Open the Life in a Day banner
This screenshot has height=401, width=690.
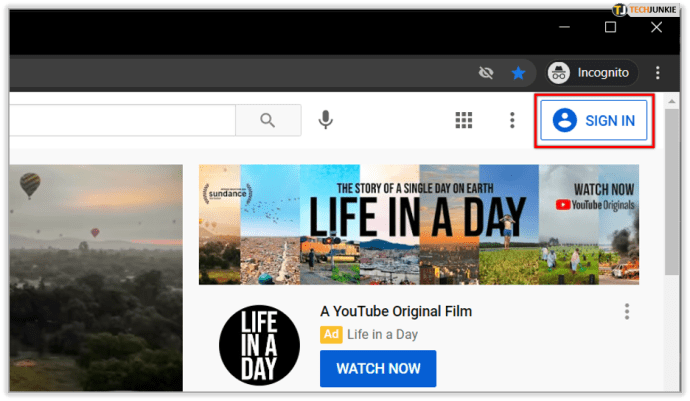coord(419,224)
